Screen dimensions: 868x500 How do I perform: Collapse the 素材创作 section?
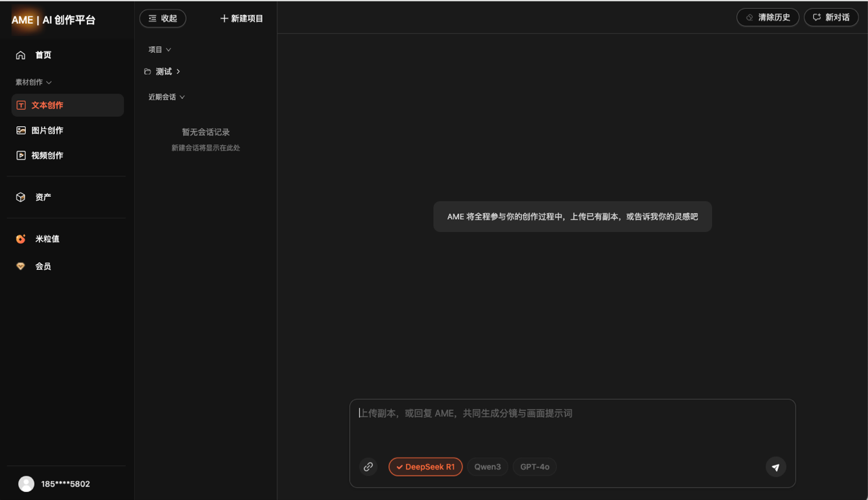[x=34, y=82]
